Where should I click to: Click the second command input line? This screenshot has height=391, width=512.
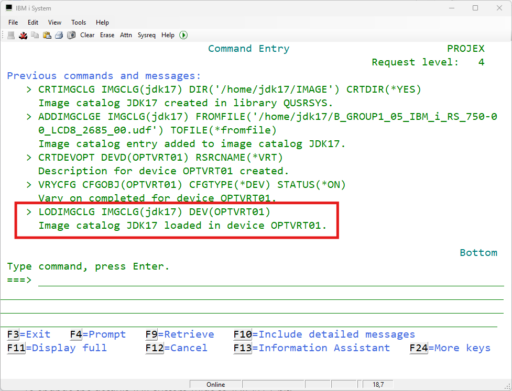252,294
